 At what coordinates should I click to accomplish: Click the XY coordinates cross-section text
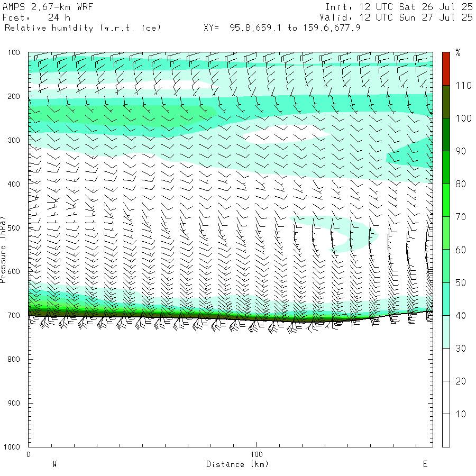point(282,28)
